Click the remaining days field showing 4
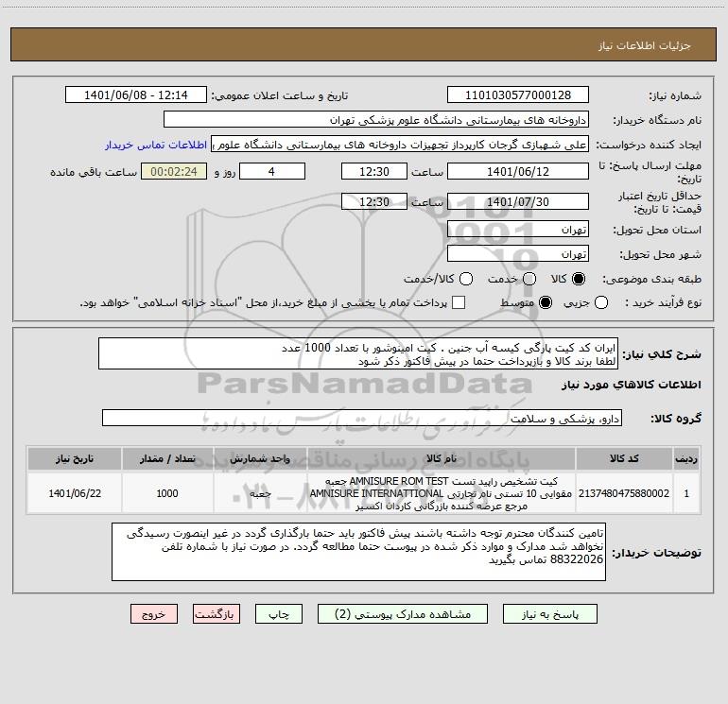Image resolution: width=728 pixels, height=704 pixels. point(272,172)
